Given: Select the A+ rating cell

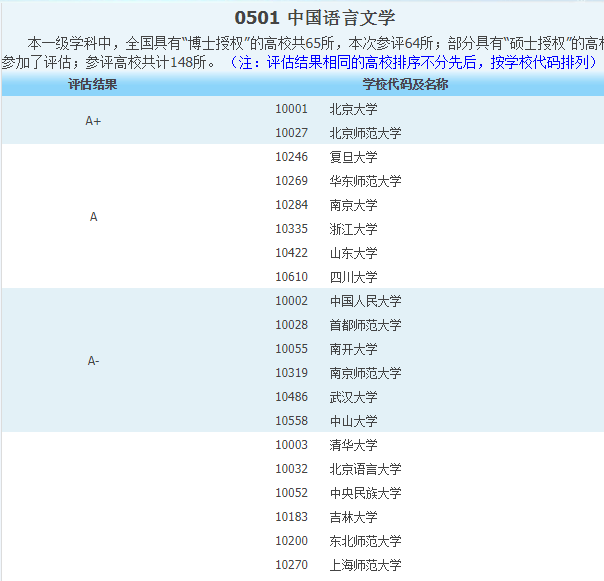Looking at the screenshot, I should coord(93,121).
